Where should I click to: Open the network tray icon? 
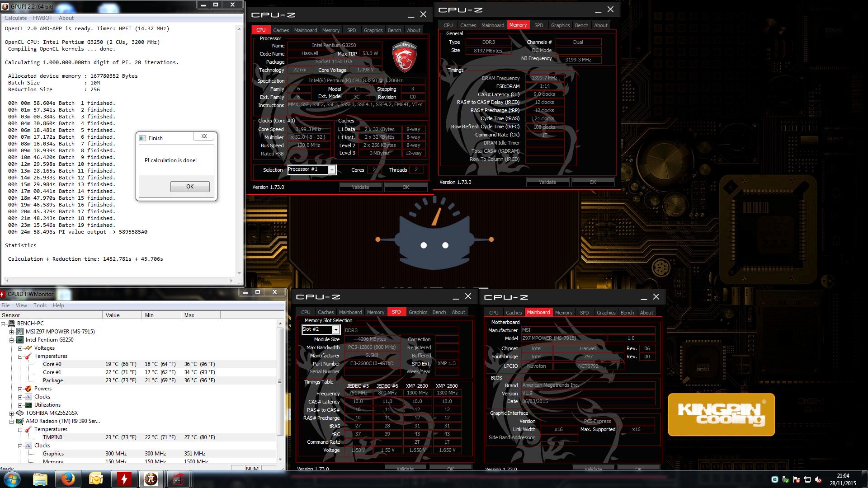pos(807,479)
